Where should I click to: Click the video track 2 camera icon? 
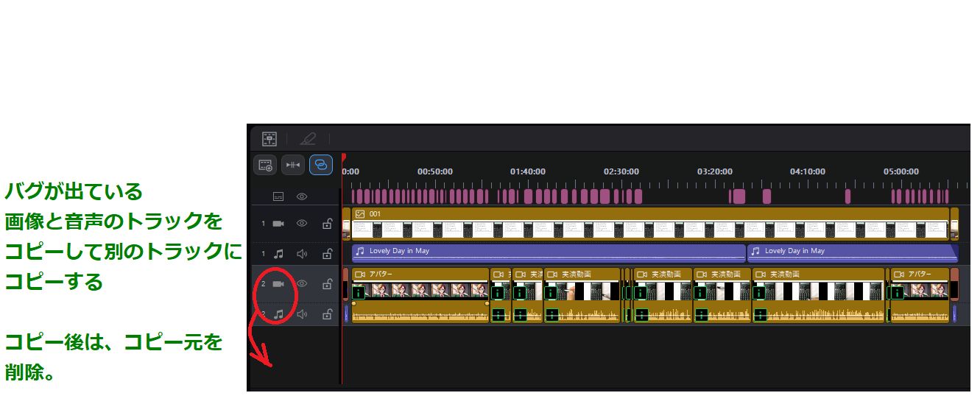pos(278,284)
